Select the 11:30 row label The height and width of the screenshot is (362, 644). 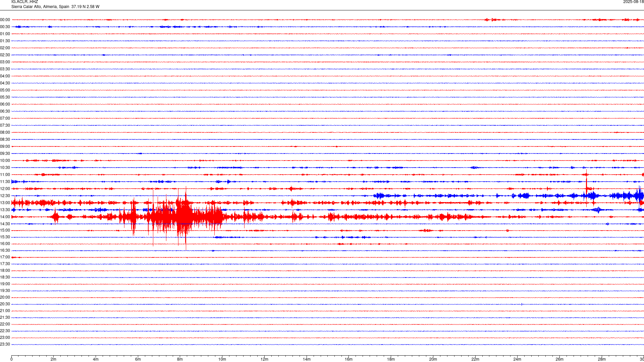[x=5, y=182]
